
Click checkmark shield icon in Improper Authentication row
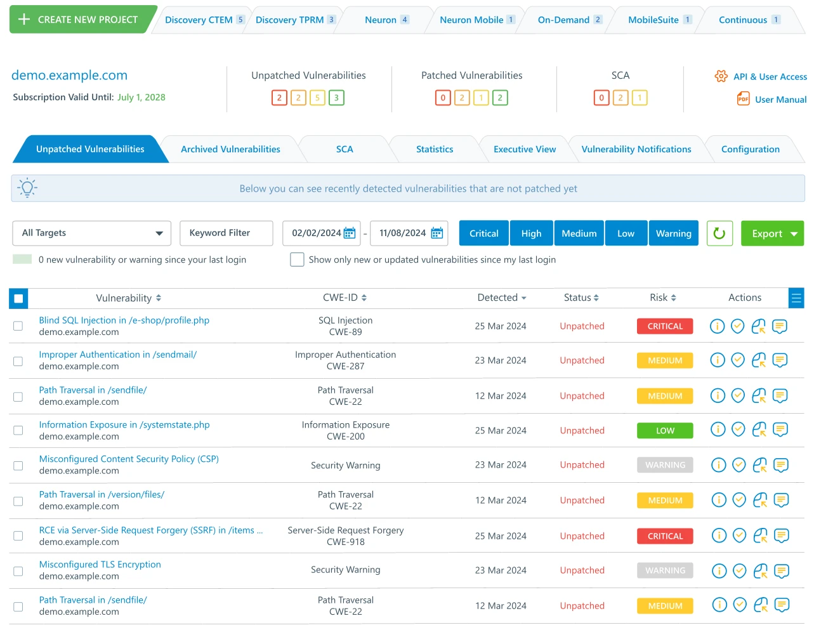738,360
